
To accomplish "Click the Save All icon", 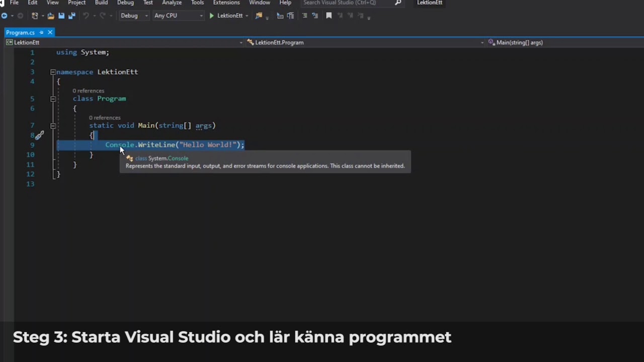I will click(71, 16).
